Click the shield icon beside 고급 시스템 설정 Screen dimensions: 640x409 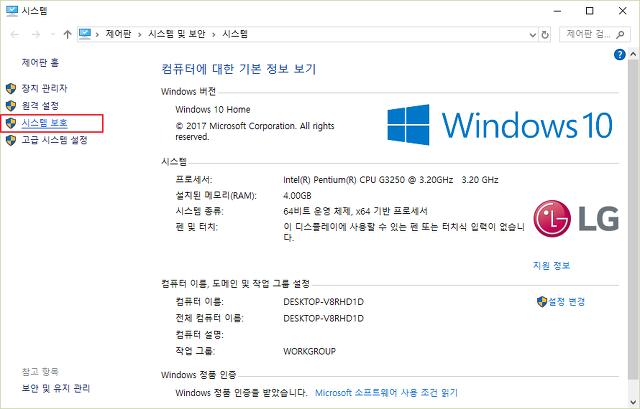point(11,140)
